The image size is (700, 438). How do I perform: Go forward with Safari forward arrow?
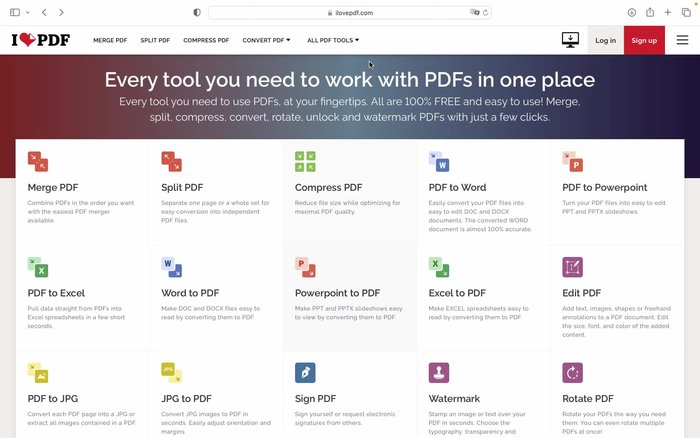coord(61,13)
